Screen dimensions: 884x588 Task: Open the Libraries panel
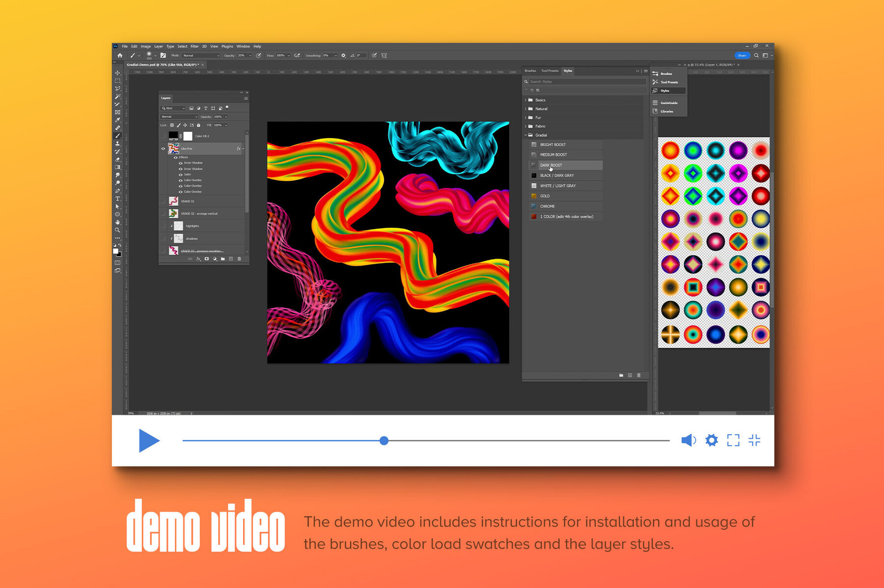pos(667,111)
